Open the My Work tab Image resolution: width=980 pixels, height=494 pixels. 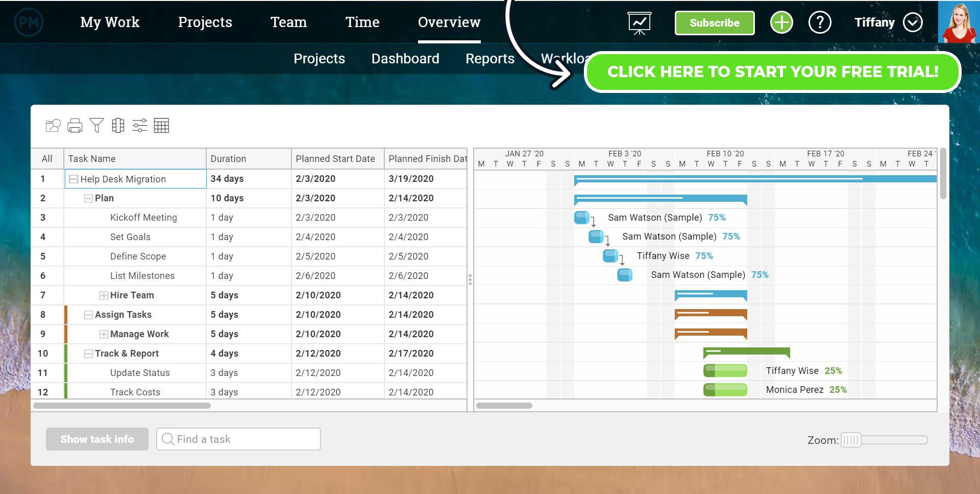click(x=110, y=22)
